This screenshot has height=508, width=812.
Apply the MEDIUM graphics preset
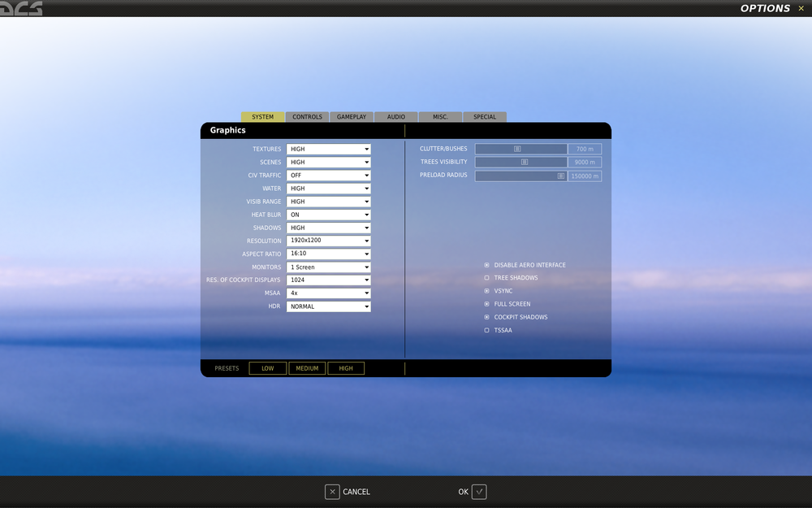(307, 367)
